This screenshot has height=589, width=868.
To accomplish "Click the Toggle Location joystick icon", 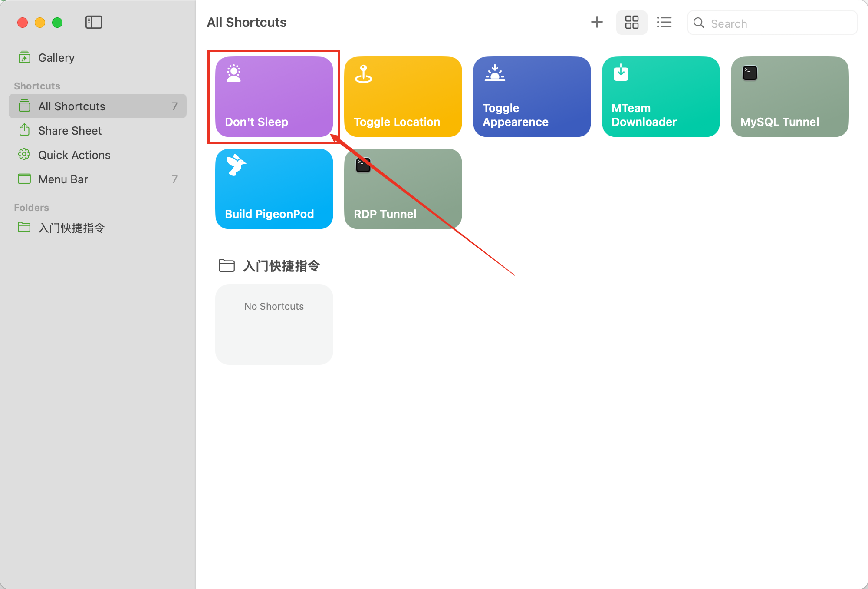I will coord(363,74).
